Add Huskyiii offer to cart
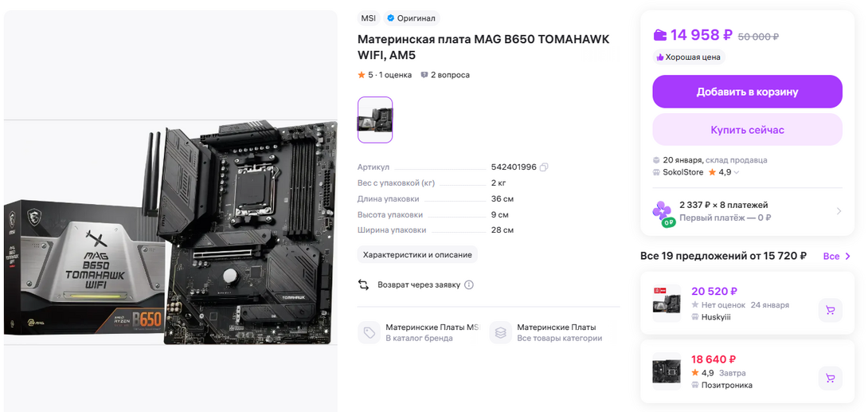Screen dimensions: 868x412 tap(830, 310)
